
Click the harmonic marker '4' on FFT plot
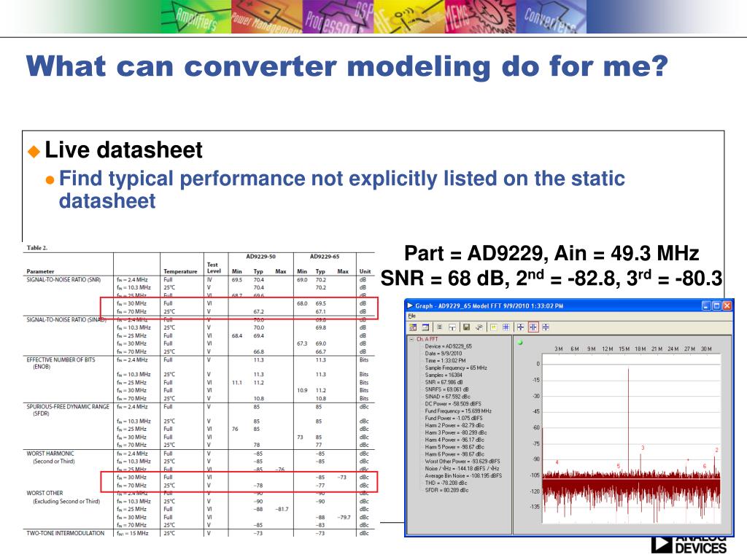tap(557, 462)
